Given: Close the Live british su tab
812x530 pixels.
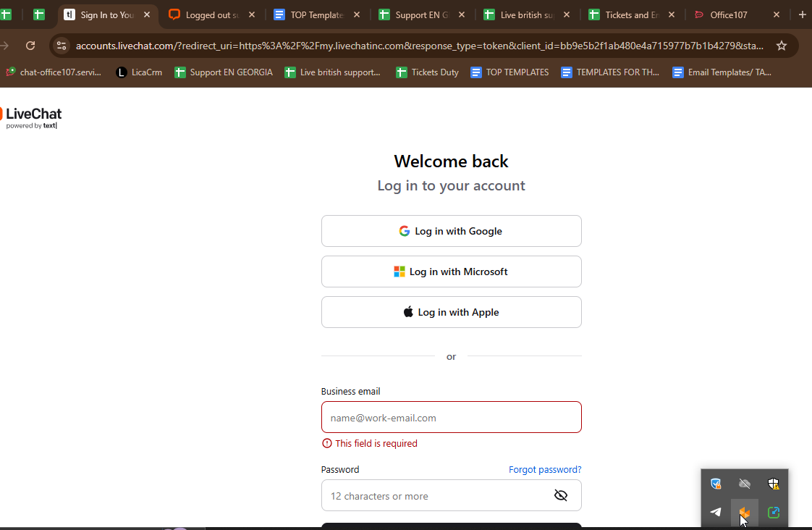Looking at the screenshot, I should pyautogui.click(x=567, y=14).
